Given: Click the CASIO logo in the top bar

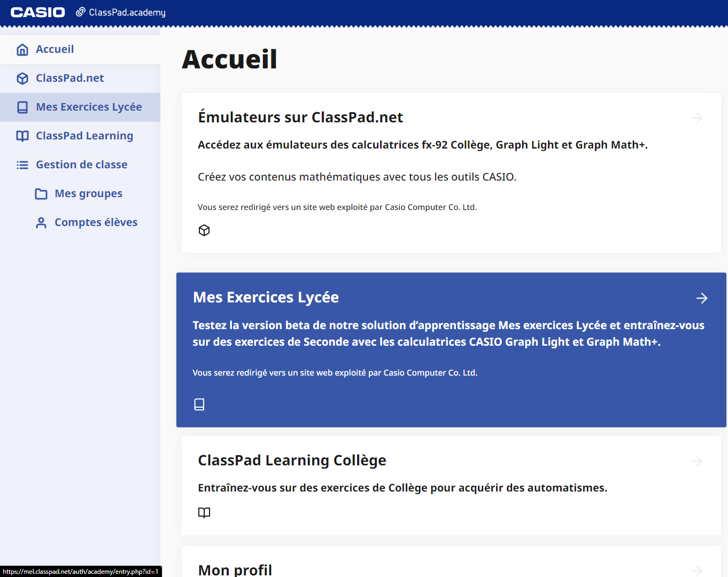Looking at the screenshot, I should [38, 12].
